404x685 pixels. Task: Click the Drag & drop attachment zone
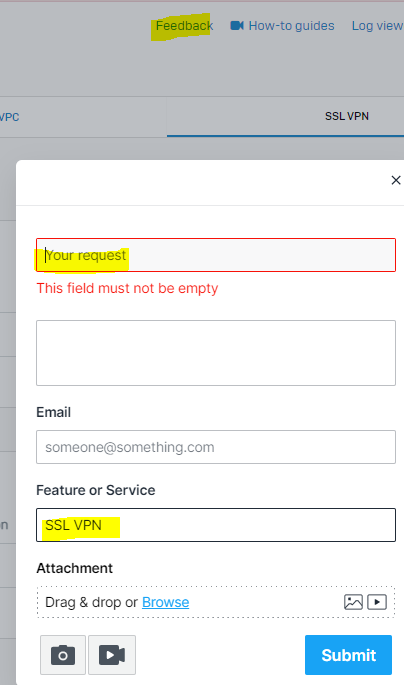pos(216,602)
